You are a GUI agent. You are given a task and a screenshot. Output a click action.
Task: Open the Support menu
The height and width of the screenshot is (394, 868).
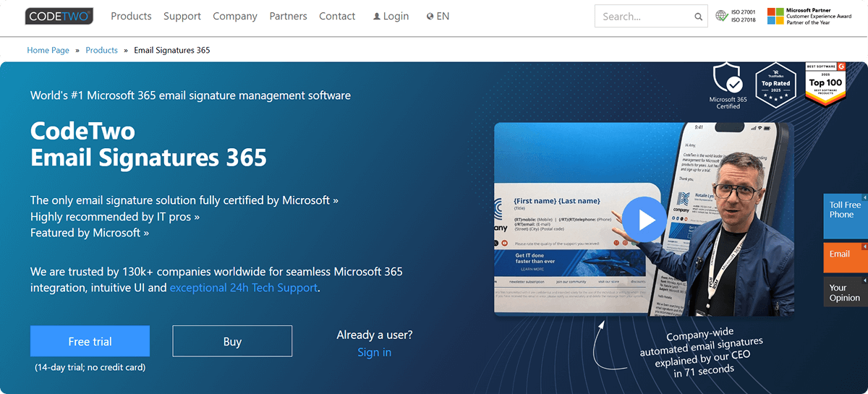182,16
